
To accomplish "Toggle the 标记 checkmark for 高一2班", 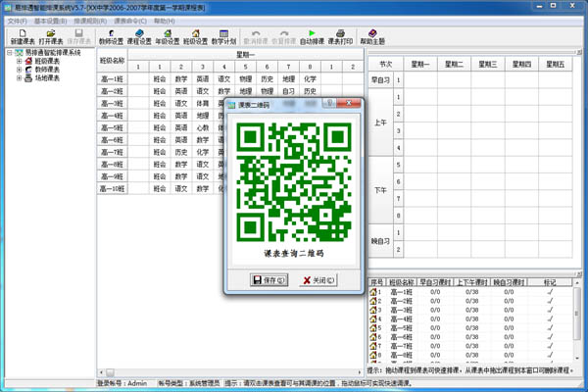I will pyautogui.click(x=550, y=301).
